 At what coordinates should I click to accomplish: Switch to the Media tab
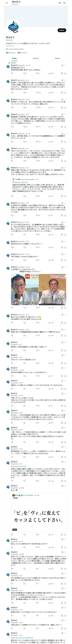(57, 58)
